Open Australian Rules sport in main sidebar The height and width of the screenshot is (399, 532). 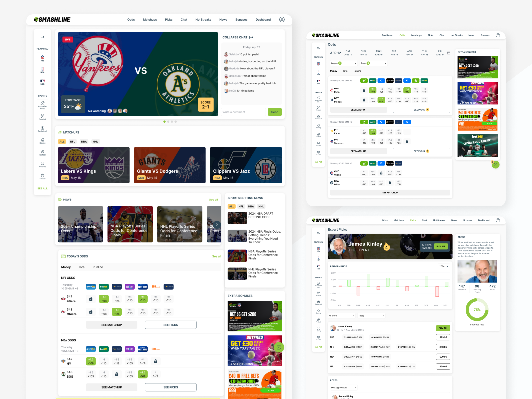pos(42,105)
